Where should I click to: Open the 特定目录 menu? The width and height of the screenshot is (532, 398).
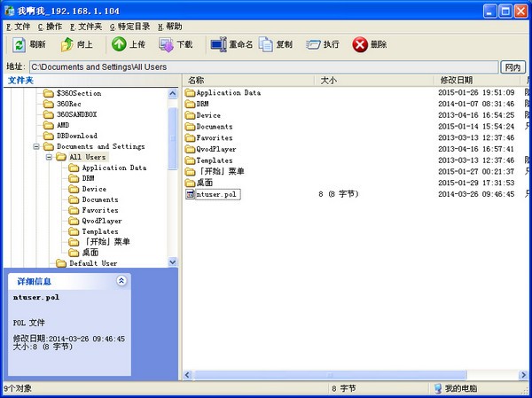pyautogui.click(x=130, y=27)
